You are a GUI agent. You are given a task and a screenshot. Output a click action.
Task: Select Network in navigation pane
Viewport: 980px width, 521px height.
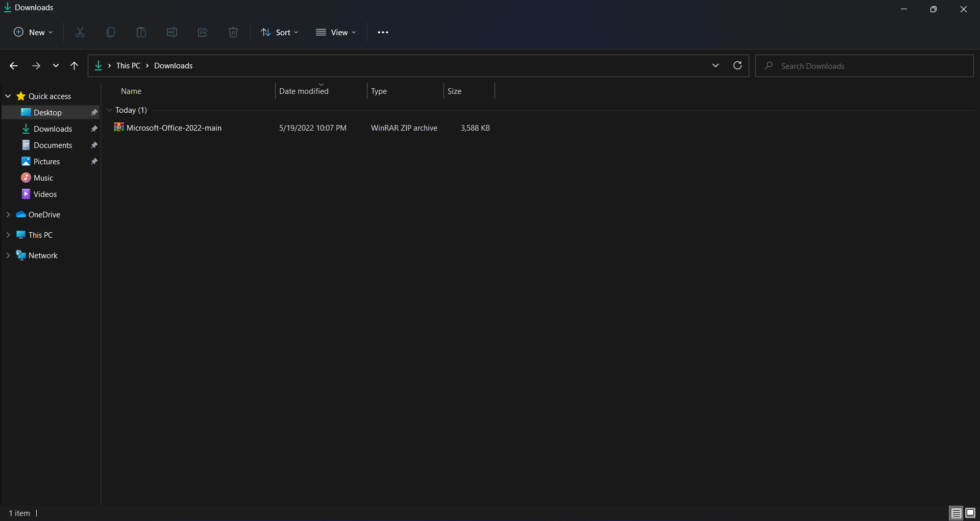pos(43,255)
